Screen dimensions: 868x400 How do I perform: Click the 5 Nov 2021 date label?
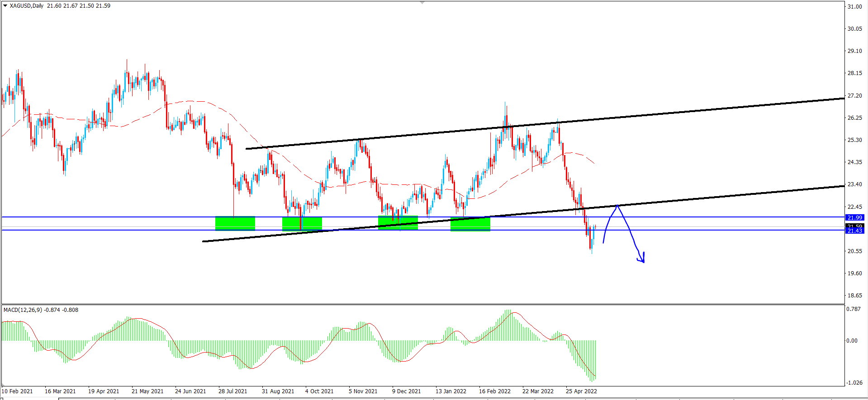pyautogui.click(x=363, y=391)
